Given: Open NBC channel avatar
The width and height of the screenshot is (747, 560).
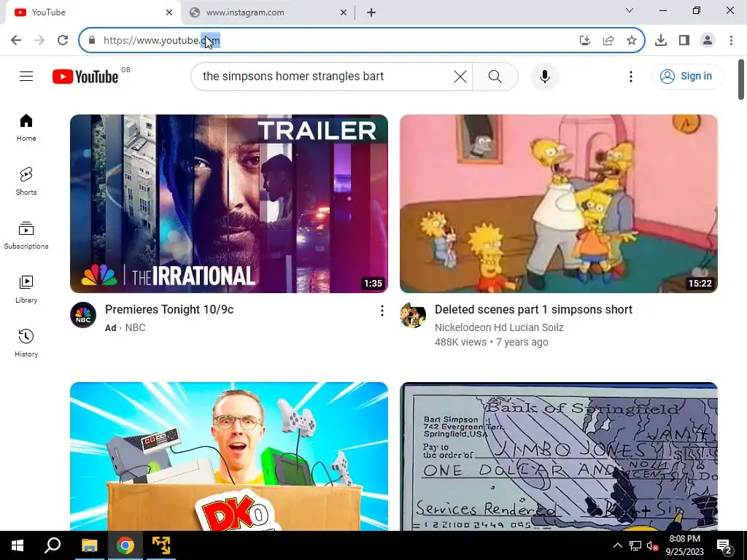Looking at the screenshot, I should point(83,315).
